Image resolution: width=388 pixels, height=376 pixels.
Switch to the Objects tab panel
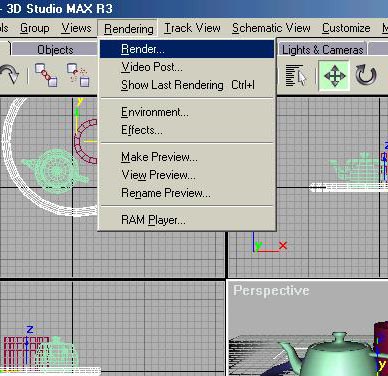click(x=55, y=50)
